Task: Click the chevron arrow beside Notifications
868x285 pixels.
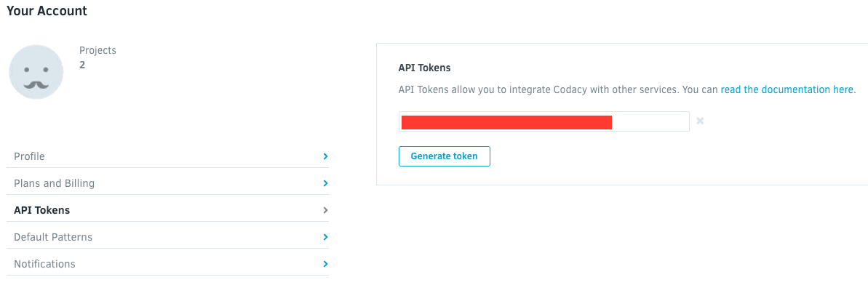Action: [325, 264]
